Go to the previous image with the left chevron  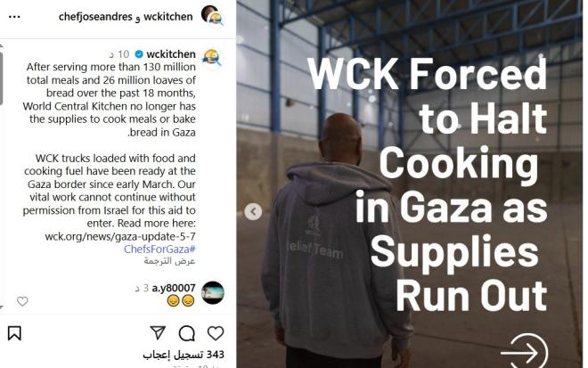pyautogui.click(x=253, y=211)
